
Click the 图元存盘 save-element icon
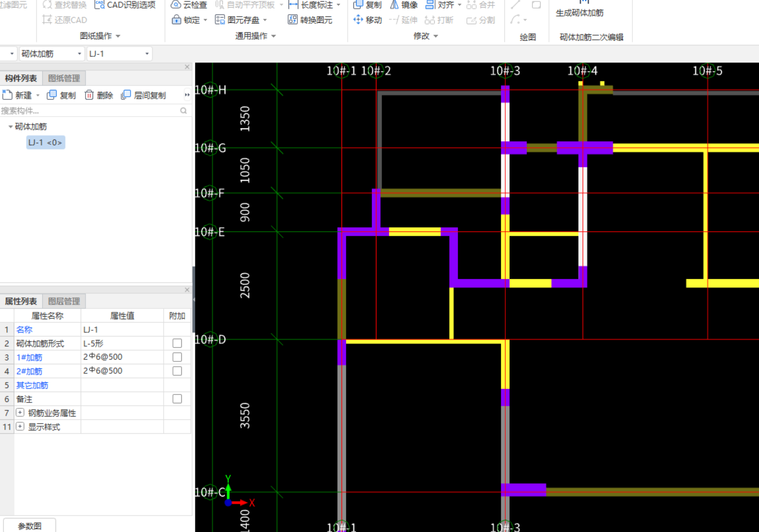(x=220, y=20)
